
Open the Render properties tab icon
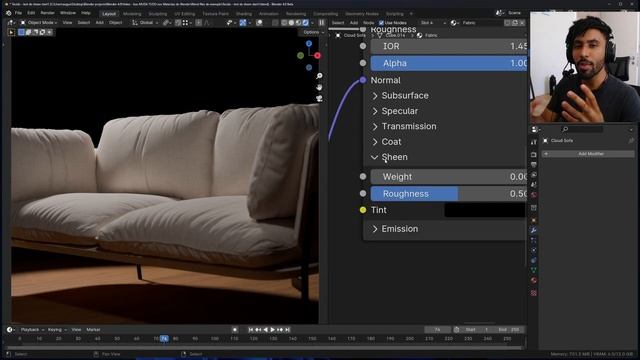point(533,155)
